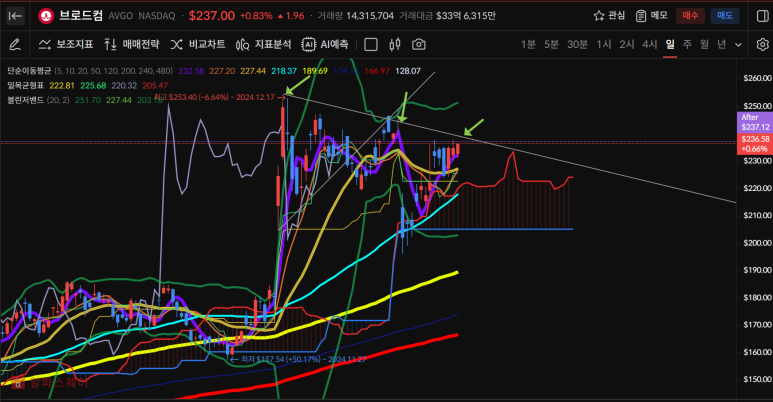The height and width of the screenshot is (402, 773).
Task: Click the back arrow collapse icon
Action: pos(16,16)
